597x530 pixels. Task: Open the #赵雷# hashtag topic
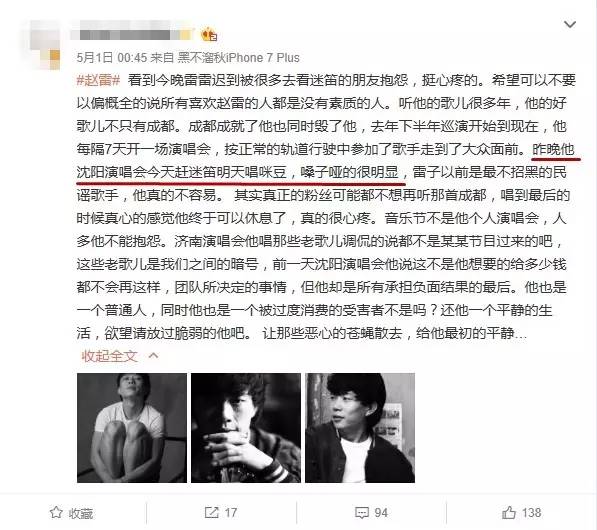[x=98, y=80]
